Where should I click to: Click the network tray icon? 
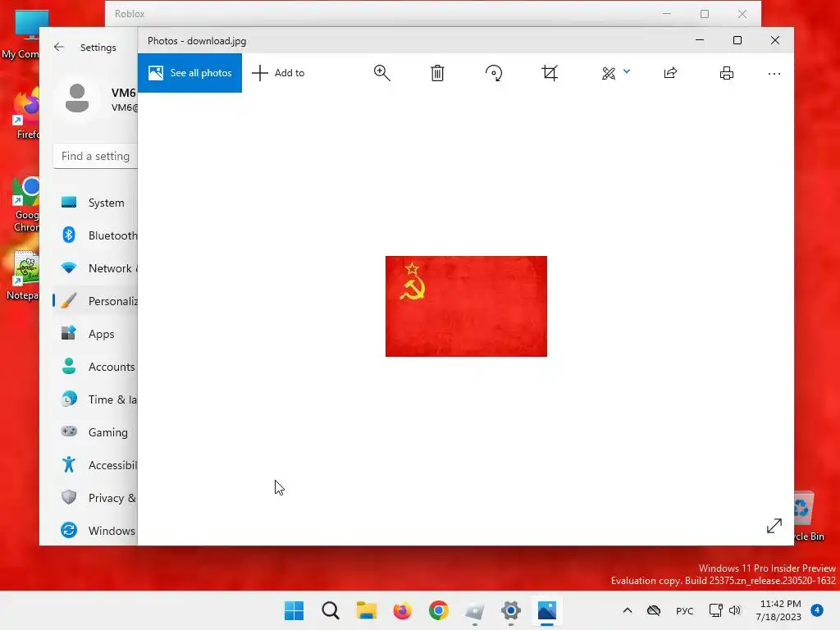click(715, 610)
